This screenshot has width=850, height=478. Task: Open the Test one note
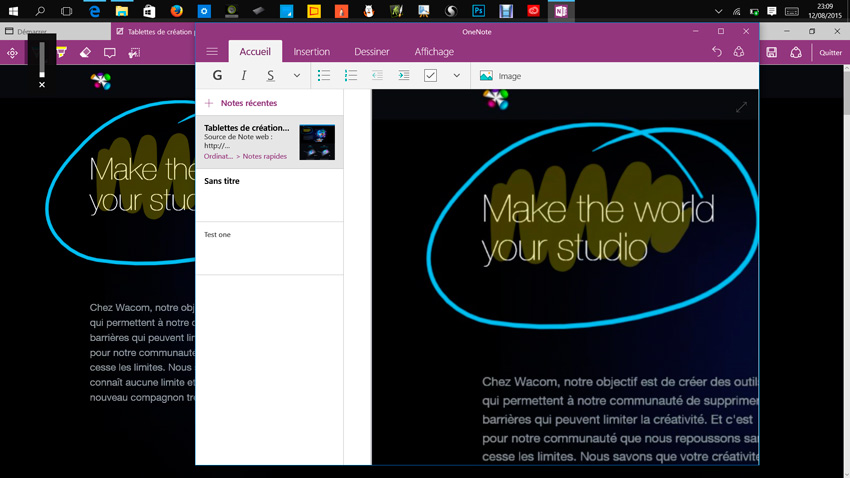tap(269, 248)
